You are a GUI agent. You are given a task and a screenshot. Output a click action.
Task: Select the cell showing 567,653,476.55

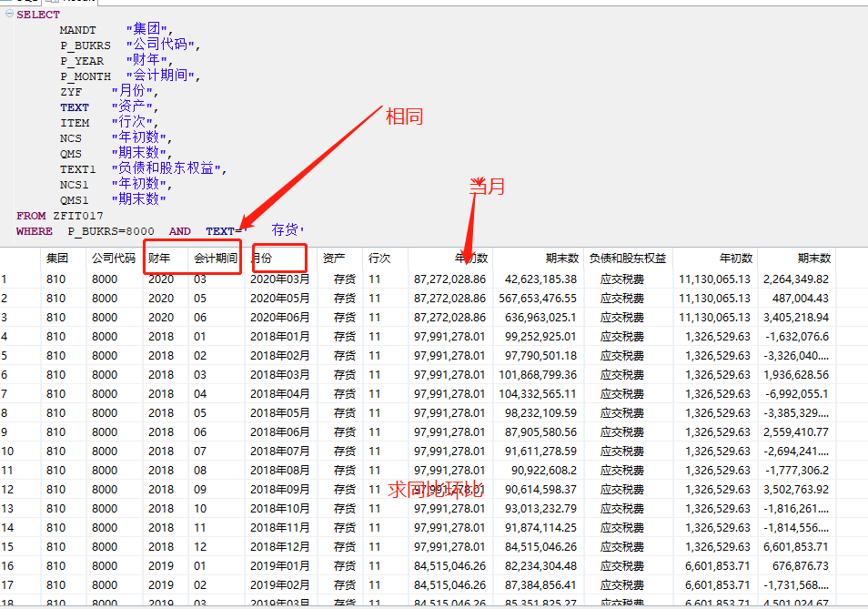(x=537, y=299)
